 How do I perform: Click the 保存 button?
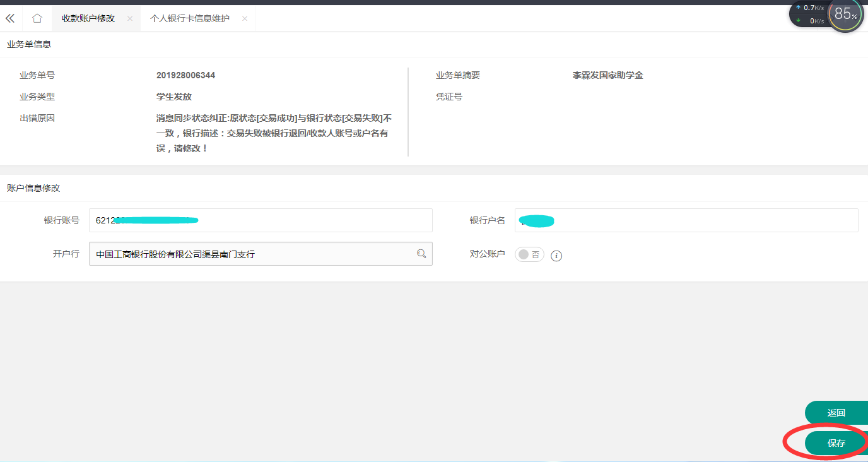[836, 443]
